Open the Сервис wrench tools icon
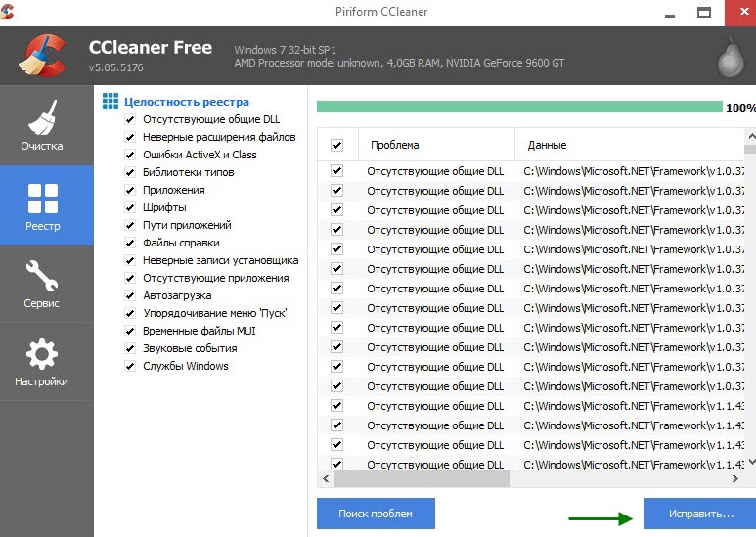Viewport: 756px width, 537px height. pos(42,277)
